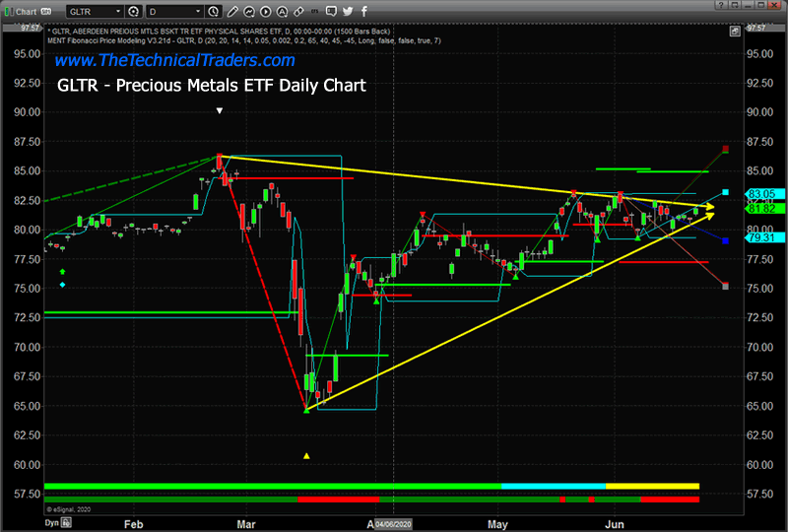Image resolution: width=788 pixels, height=532 pixels.
Task: Click the GLTR Precious Metals ETF Daily Chart title
Action: click(212, 86)
